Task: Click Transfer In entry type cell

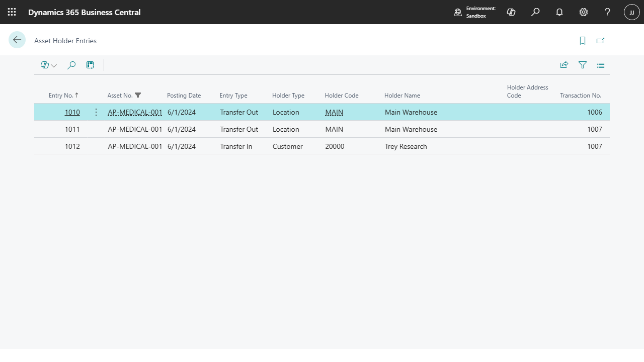Action: pos(236,146)
